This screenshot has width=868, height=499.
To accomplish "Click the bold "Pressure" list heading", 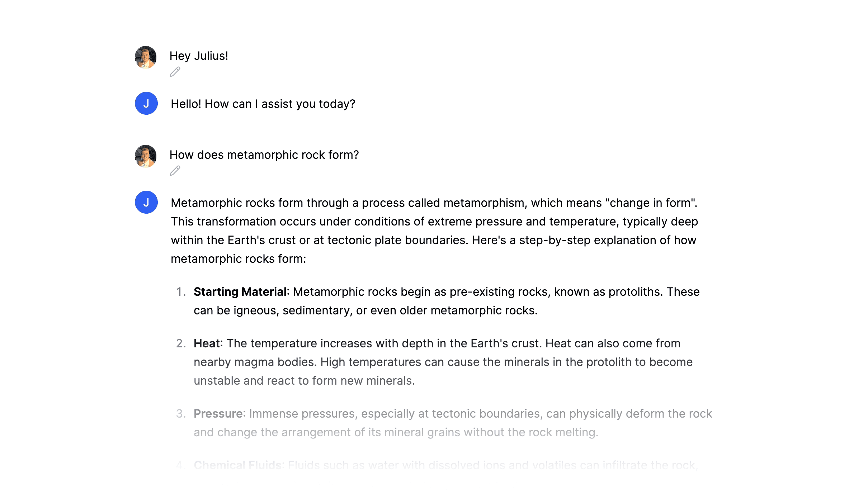I will (x=218, y=414).
